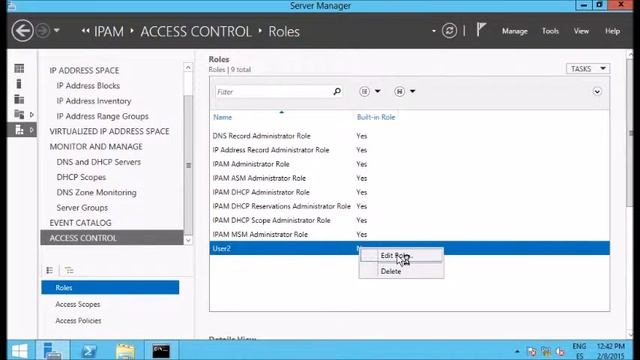Select IPAM MSM Administrator Role row
640x360 pixels.
coord(409,234)
